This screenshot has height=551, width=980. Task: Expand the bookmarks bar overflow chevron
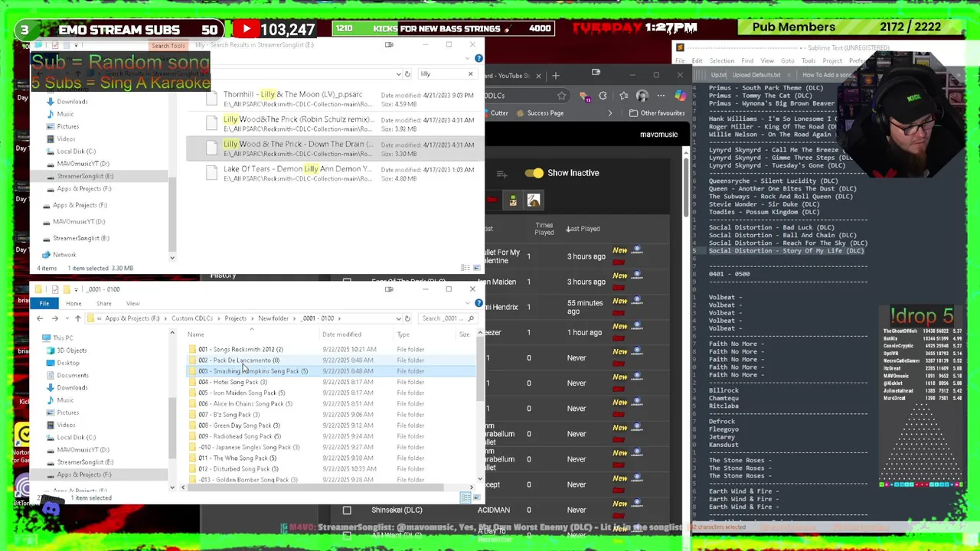click(610, 113)
